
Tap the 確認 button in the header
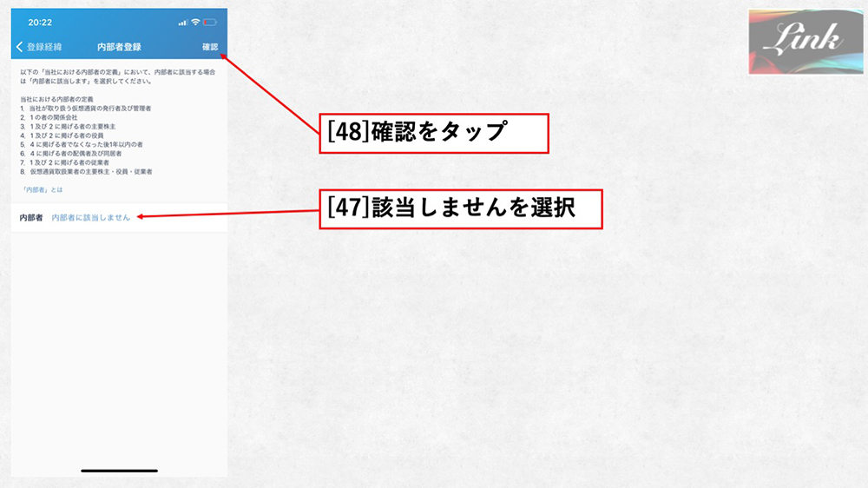coord(210,47)
